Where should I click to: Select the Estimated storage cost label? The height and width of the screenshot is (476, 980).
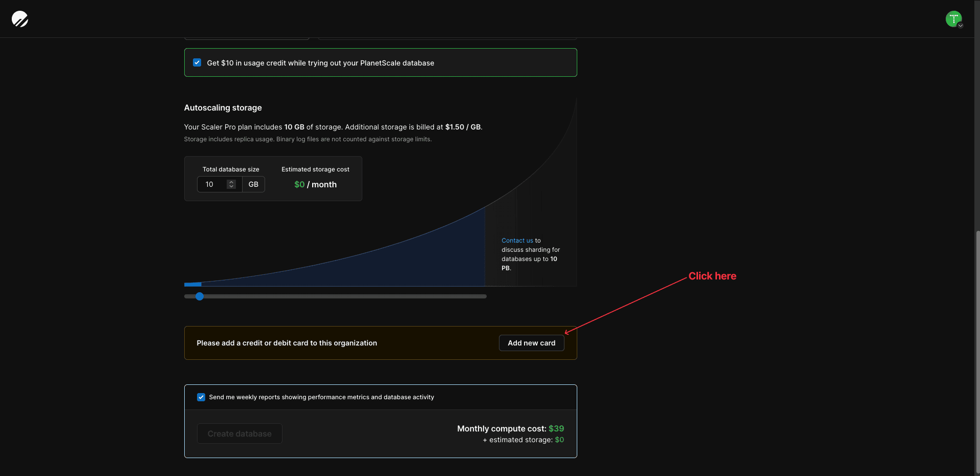coord(315,169)
